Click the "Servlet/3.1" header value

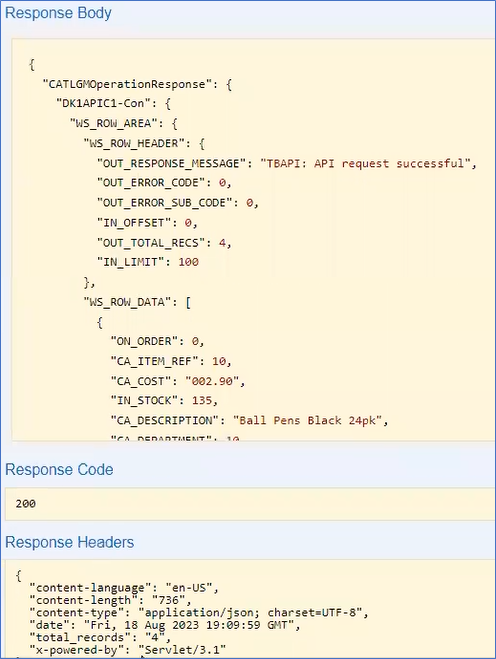point(182,650)
